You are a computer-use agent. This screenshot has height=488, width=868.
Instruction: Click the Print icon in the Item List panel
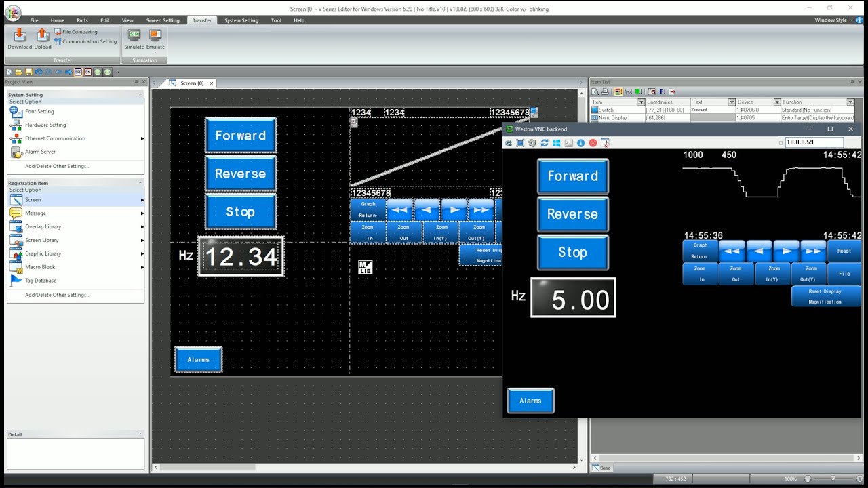tap(605, 91)
